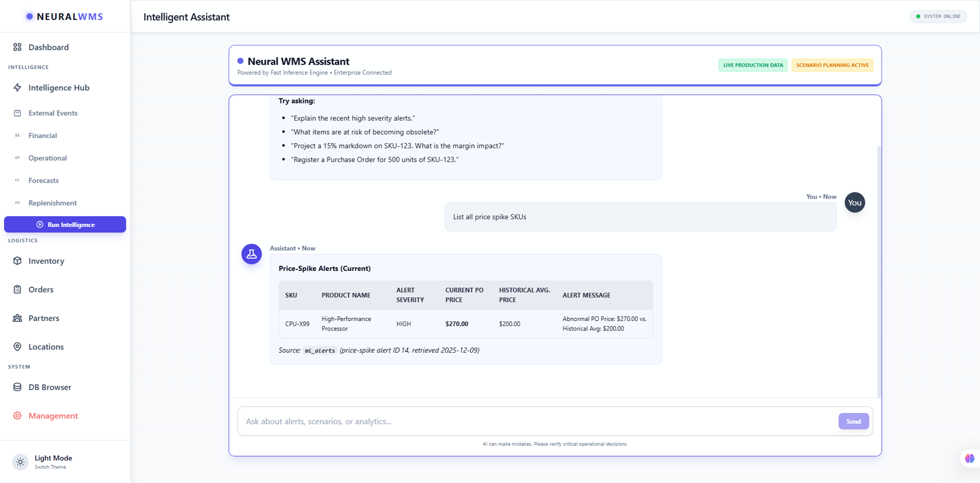
Task: Open the Management menu entry
Action: click(53, 415)
